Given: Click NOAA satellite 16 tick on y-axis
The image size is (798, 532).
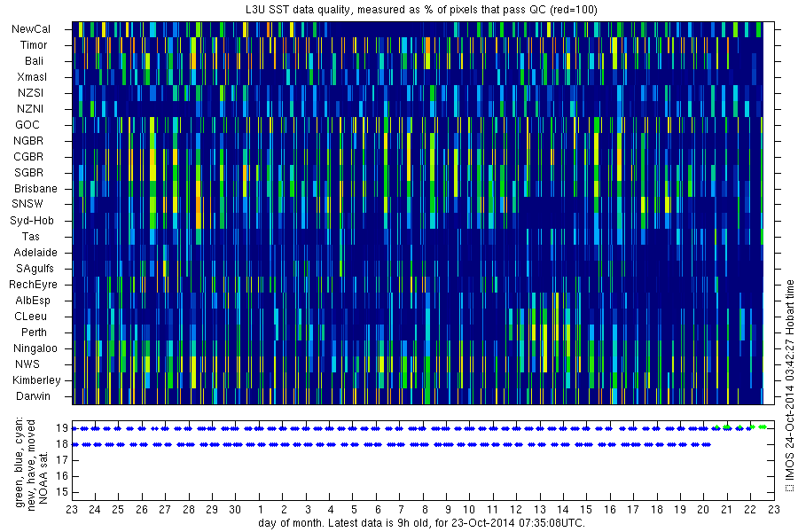Looking at the screenshot, I should coord(62,476).
